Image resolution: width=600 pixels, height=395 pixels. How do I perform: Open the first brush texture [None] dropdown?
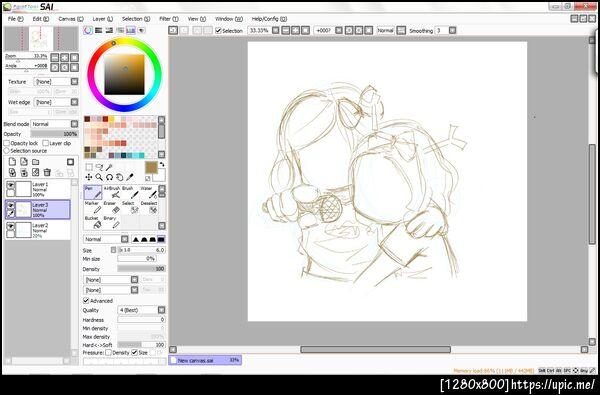coord(134,280)
